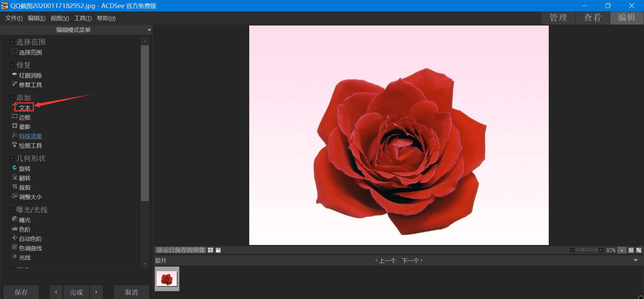Click the histogram icon beside 显示已保存的图像

click(x=218, y=250)
